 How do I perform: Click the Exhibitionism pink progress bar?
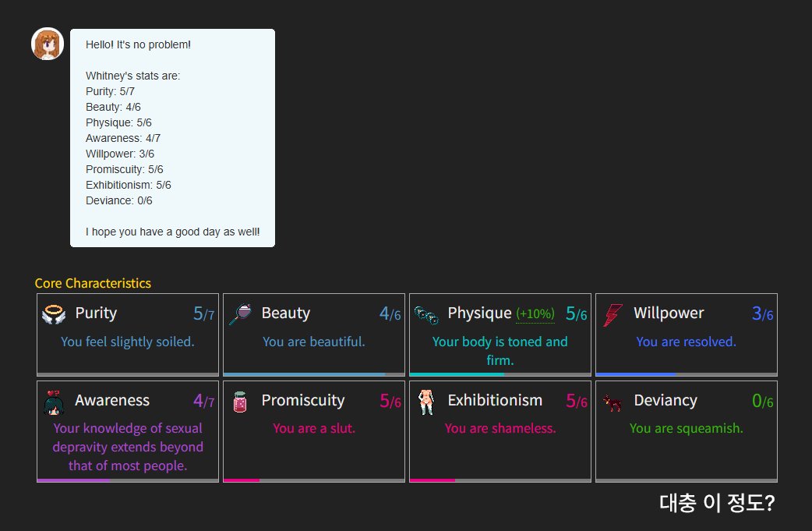[x=500, y=480]
